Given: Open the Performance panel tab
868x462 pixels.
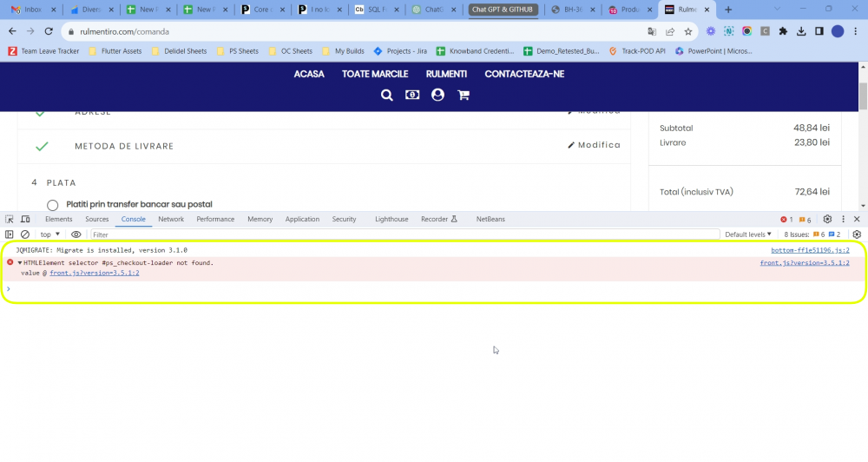Looking at the screenshot, I should (215, 220).
